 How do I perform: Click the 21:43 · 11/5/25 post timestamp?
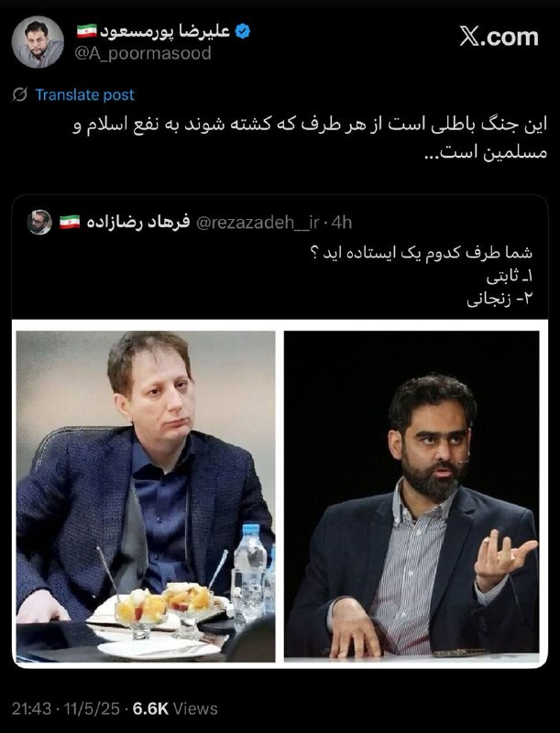pos(65,708)
